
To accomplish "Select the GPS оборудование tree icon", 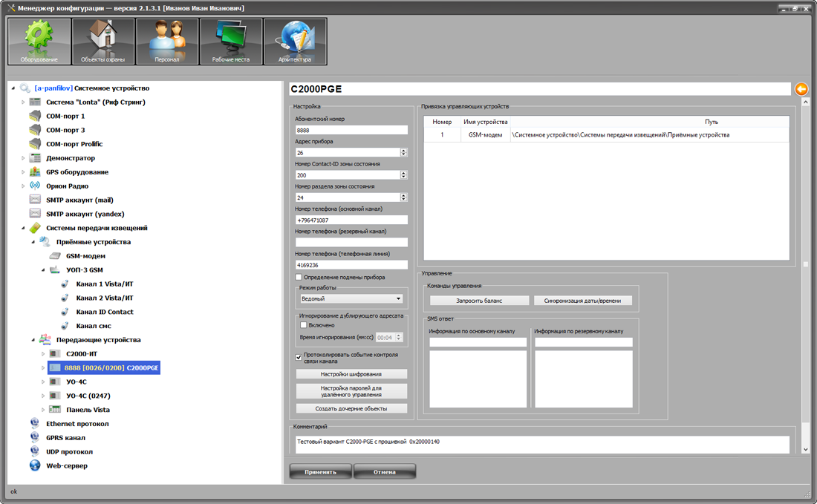I will [x=34, y=172].
